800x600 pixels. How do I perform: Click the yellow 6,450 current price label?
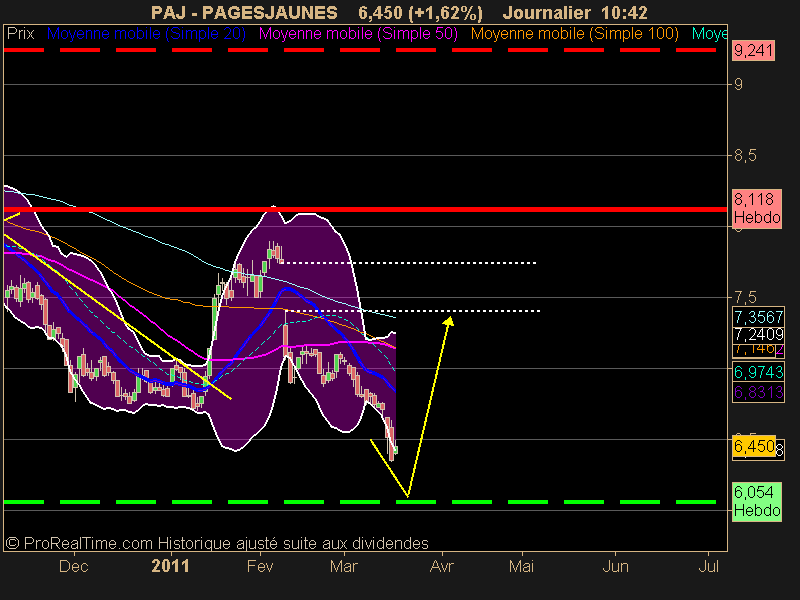pos(754,446)
